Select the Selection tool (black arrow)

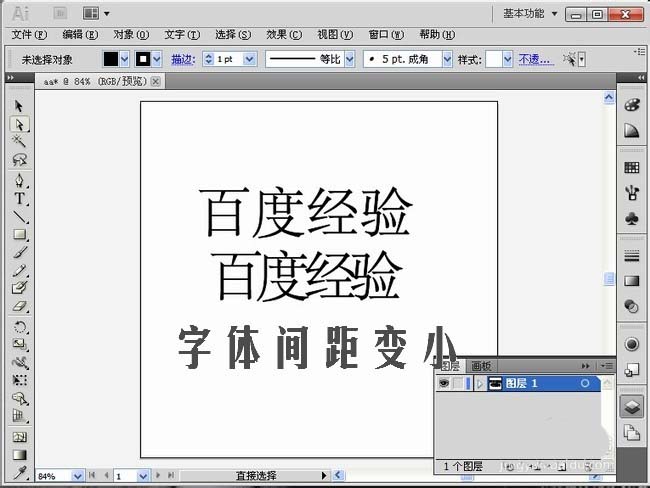19,106
